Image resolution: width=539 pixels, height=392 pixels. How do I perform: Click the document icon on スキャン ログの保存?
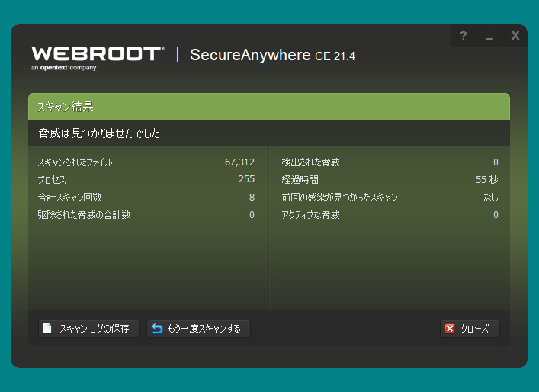point(47,329)
